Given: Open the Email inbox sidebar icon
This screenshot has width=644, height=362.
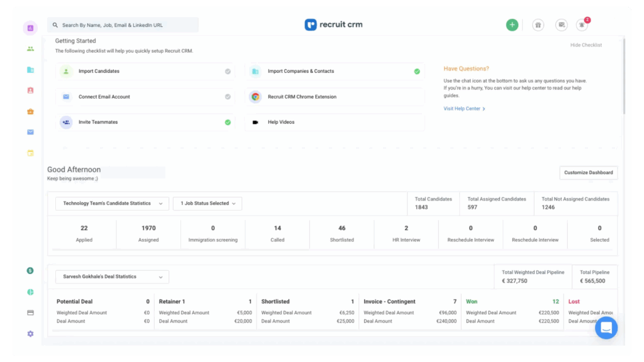Looking at the screenshot, I should [30, 132].
